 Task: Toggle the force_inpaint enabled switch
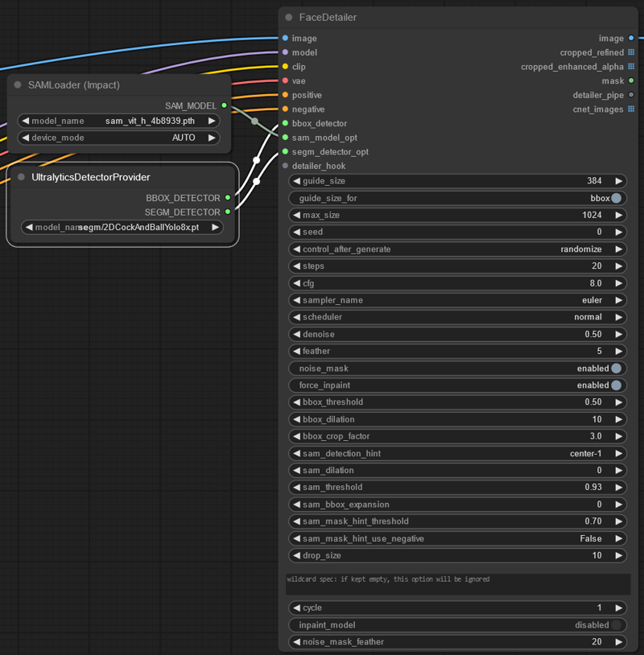coord(616,385)
